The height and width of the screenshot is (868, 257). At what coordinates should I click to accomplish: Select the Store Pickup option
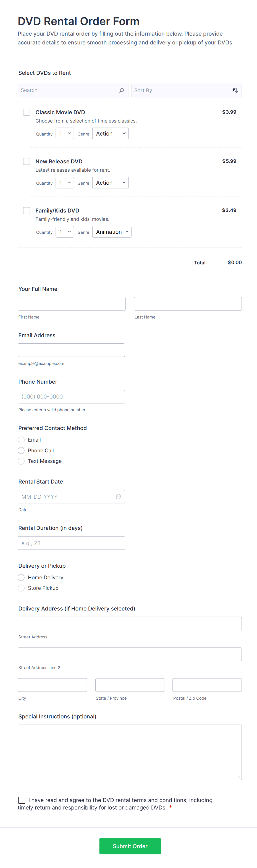[x=21, y=588]
